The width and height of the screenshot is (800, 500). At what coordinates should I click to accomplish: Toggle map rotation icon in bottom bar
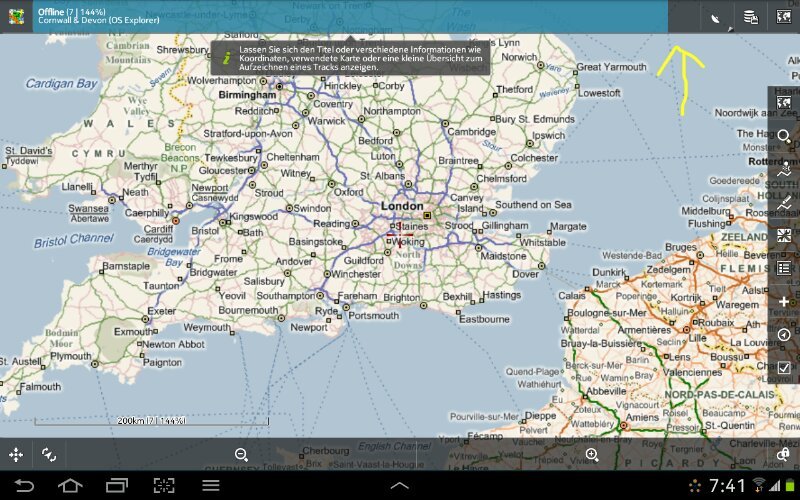click(49, 455)
